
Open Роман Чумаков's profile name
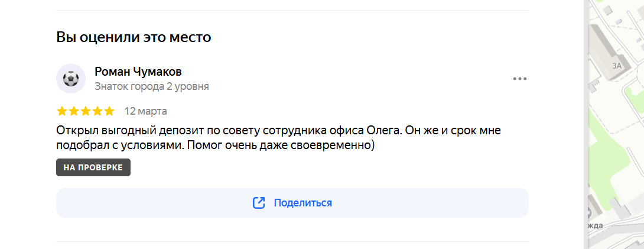[x=138, y=72]
